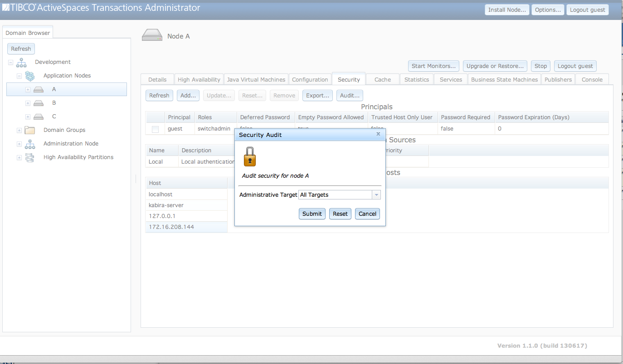This screenshot has width=623, height=364.
Task: Open the Java Virtual Machines tab
Action: click(256, 79)
